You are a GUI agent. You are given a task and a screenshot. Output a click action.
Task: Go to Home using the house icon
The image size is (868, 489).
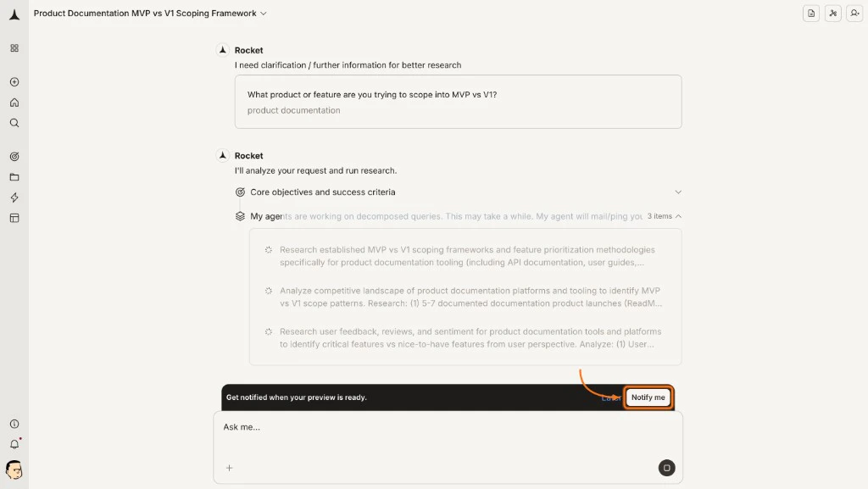pyautogui.click(x=14, y=102)
